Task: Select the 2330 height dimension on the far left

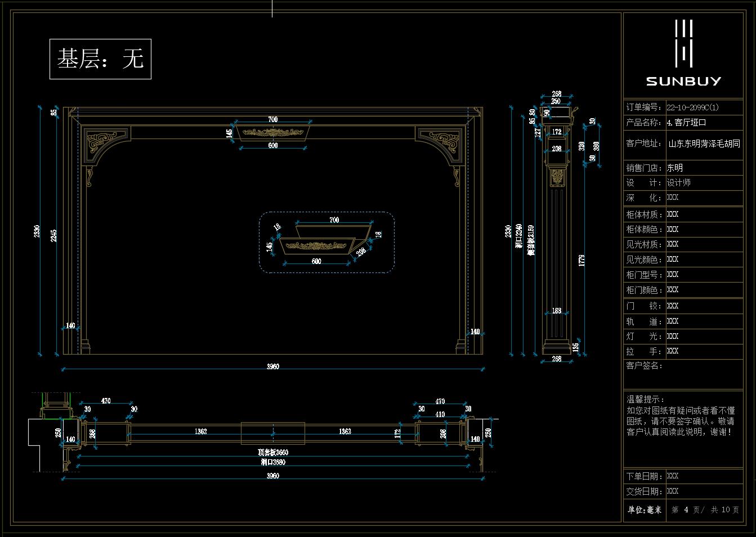Action: pyautogui.click(x=37, y=231)
